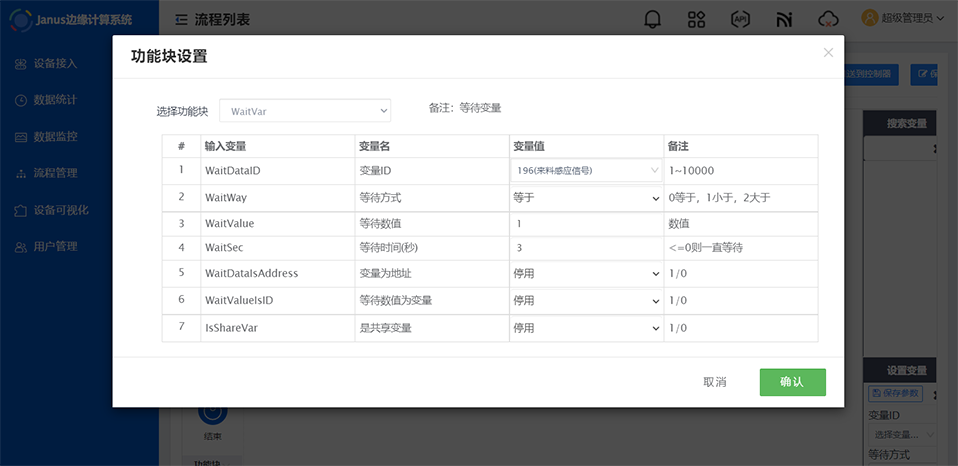The height and width of the screenshot is (466, 958).
Task: Click the NI logo icon in header
Action: tap(784, 20)
